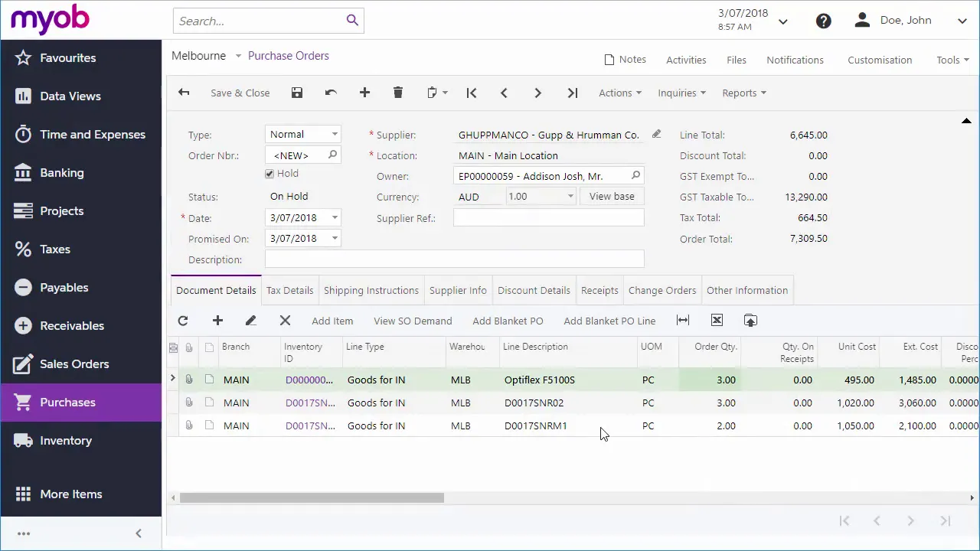Switch to the Change Orders tab
The width and height of the screenshot is (980, 551).
tap(662, 290)
